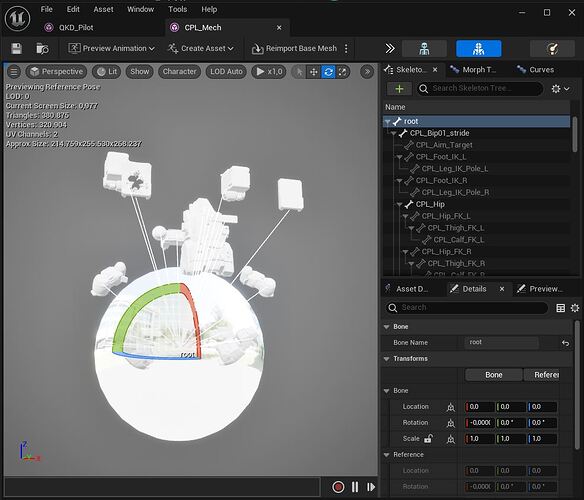Click the Location key icon
Image resolution: width=584 pixels, height=500 pixels.
click(x=451, y=407)
